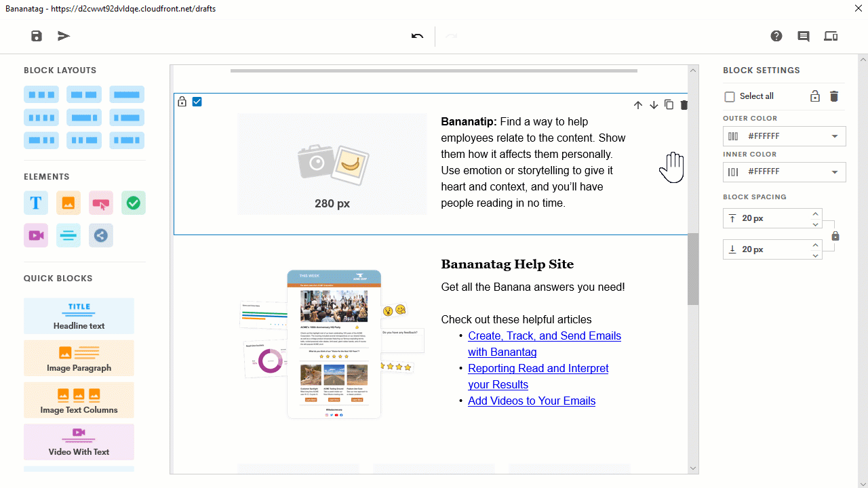Increase the top block spacing
The image size is (868, 488).
click(815, 213)
